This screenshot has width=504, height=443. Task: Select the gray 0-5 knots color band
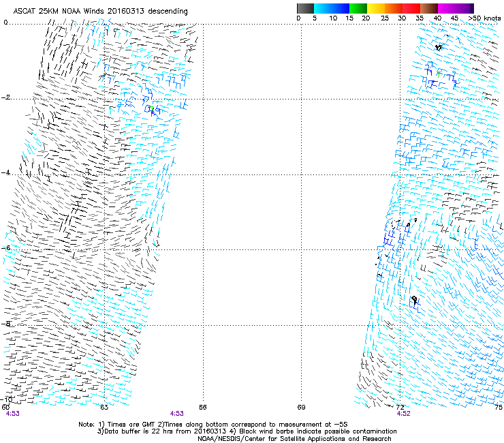click(x=305, y=8)
